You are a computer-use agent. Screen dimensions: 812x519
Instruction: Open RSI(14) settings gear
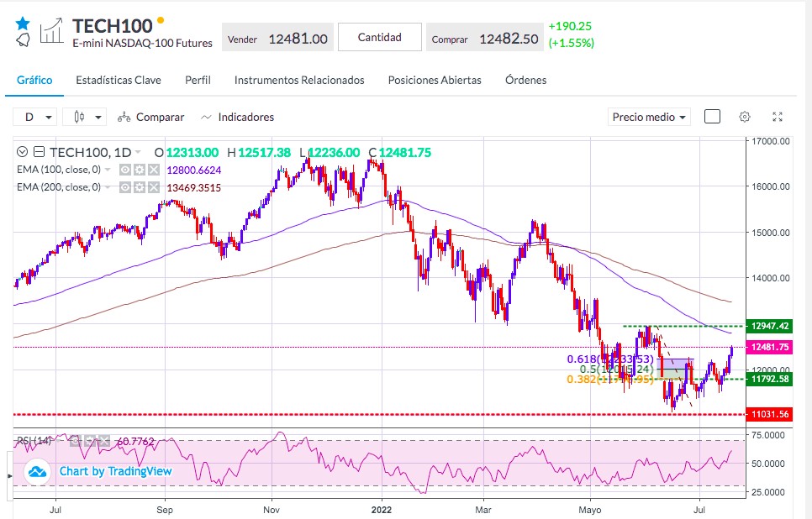click(90, 441)
